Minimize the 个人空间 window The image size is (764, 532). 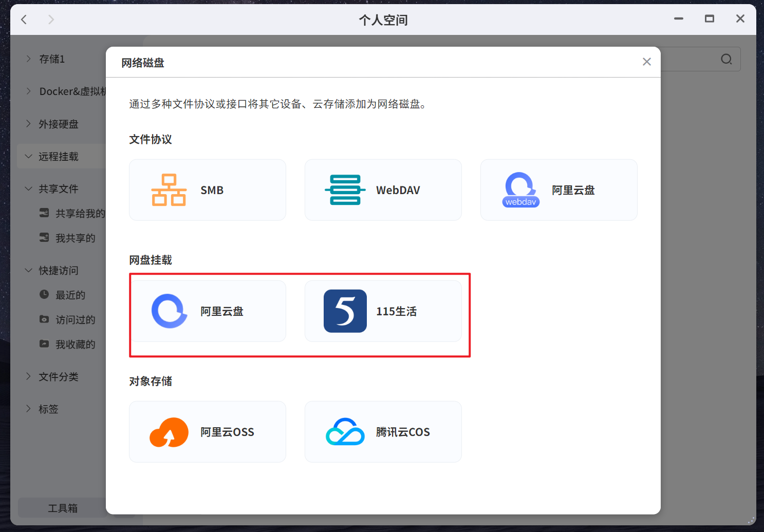pyautogui.click(x=679, y=19)
